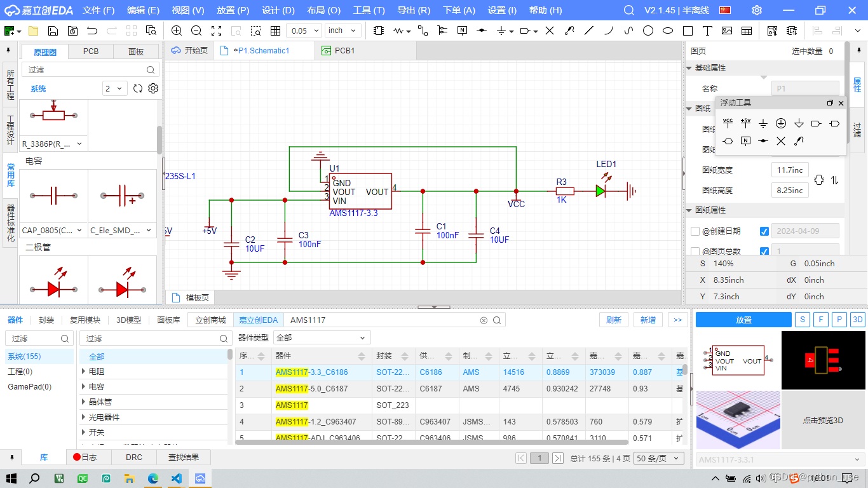Click the table horizontal scrollbar
This screenshot has width=868, height=488.
coord(432,442)
